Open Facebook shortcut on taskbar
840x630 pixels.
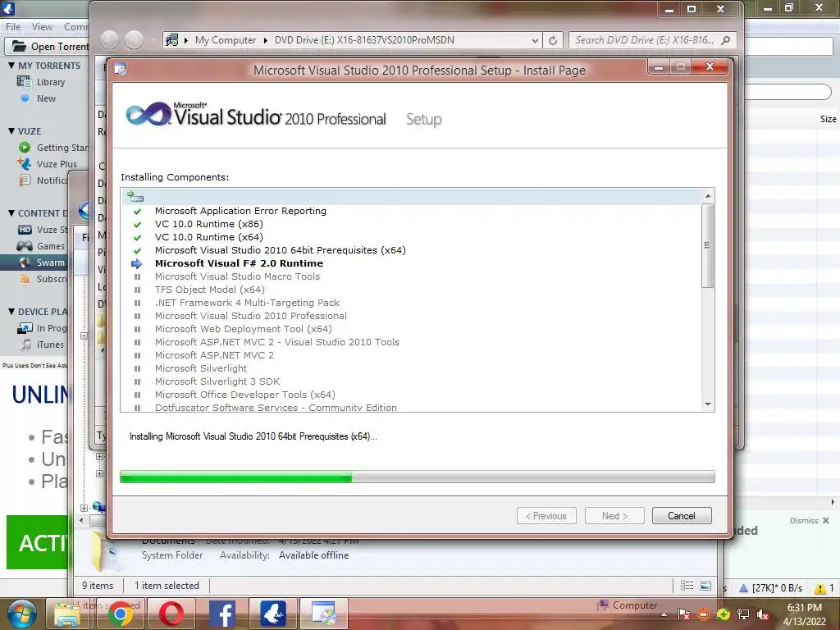click(x=222, y=614)
